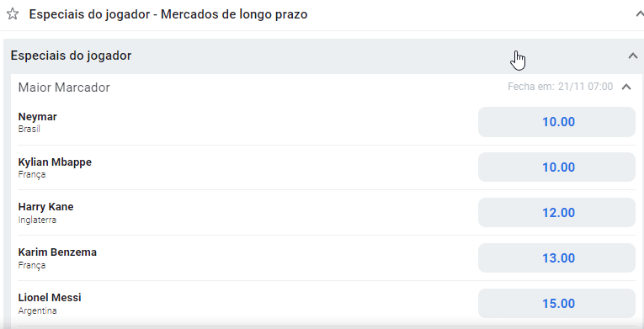
Task: Click the Harry Kane player name
Action: tap(45, 207)
